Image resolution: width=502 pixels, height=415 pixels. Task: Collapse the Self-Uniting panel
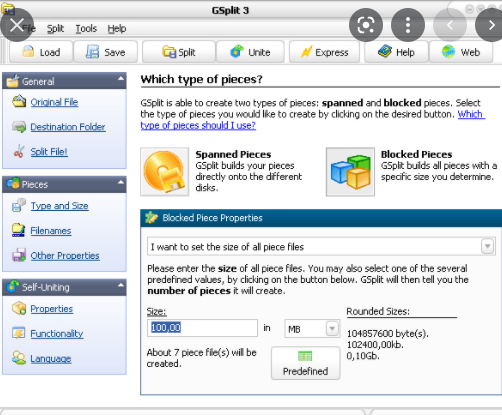coord(121,285)
